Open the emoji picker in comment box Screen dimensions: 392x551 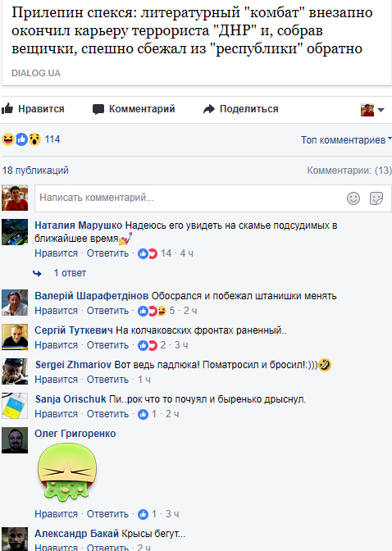[353, 198]
